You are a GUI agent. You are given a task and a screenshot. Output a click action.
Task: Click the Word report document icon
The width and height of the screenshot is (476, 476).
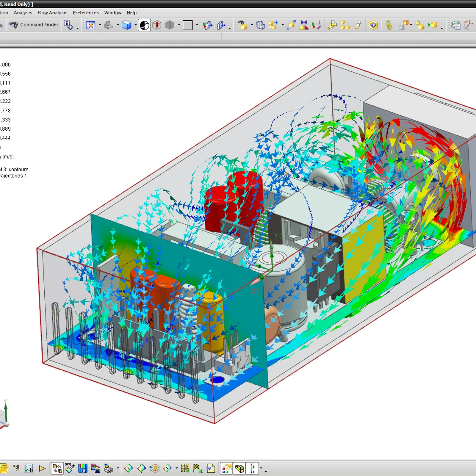click(211, 468)
